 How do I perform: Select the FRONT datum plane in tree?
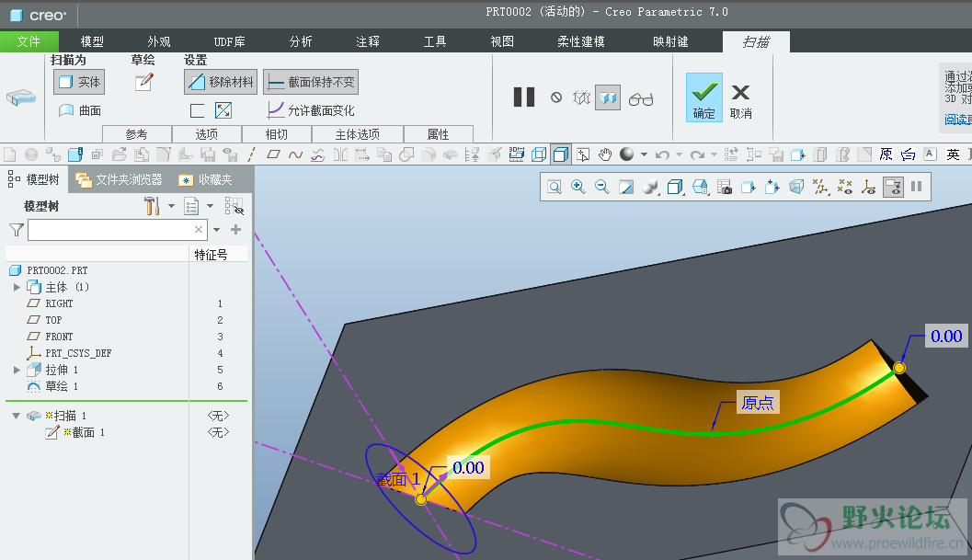pyautogui.click(x=59, y=337)
